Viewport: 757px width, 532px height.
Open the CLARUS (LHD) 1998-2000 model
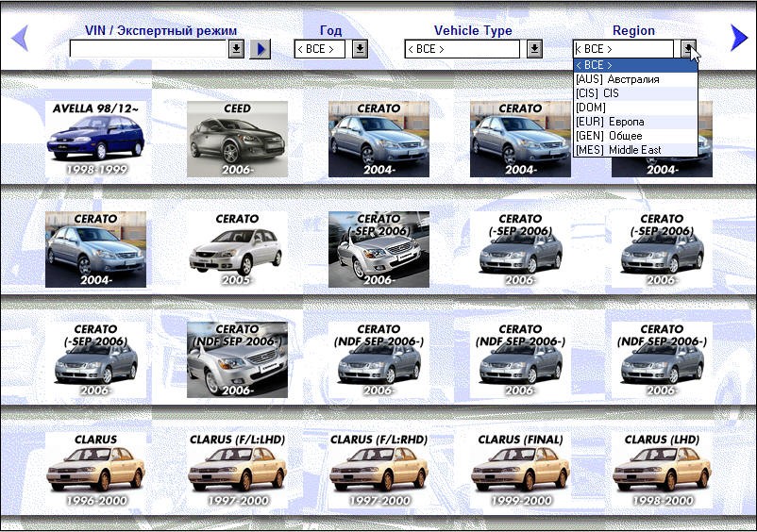click(x=662, y=471)
